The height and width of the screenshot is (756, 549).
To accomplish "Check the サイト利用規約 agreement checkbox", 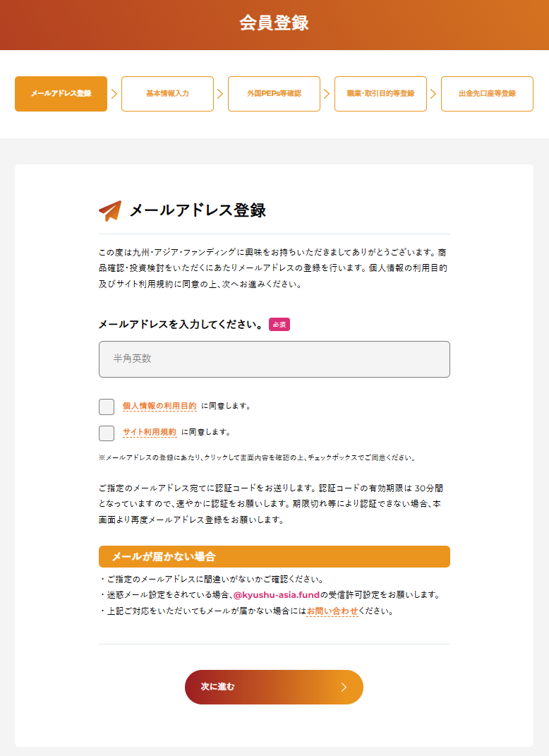I will [107, 433].
